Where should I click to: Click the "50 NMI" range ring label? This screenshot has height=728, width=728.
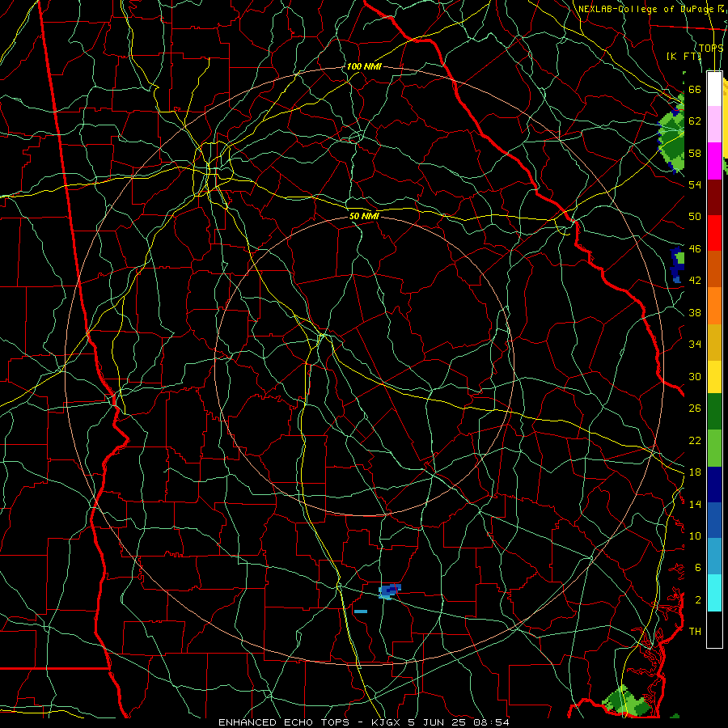(364, 216)
